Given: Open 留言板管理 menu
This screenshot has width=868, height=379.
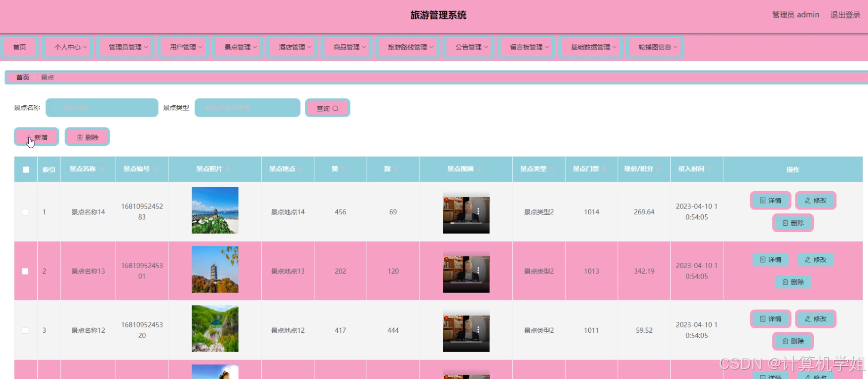Looking at the screenshot, I should (526, 47).
